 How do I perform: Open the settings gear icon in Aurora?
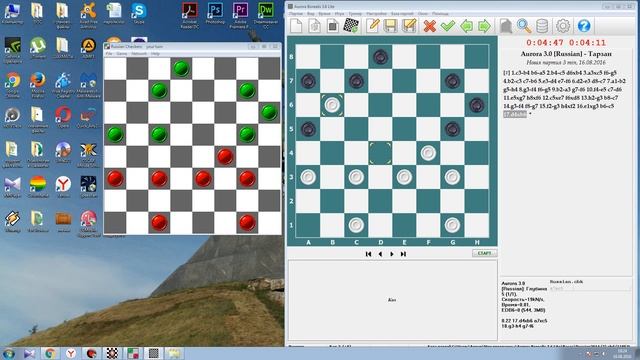coord(563,26)
